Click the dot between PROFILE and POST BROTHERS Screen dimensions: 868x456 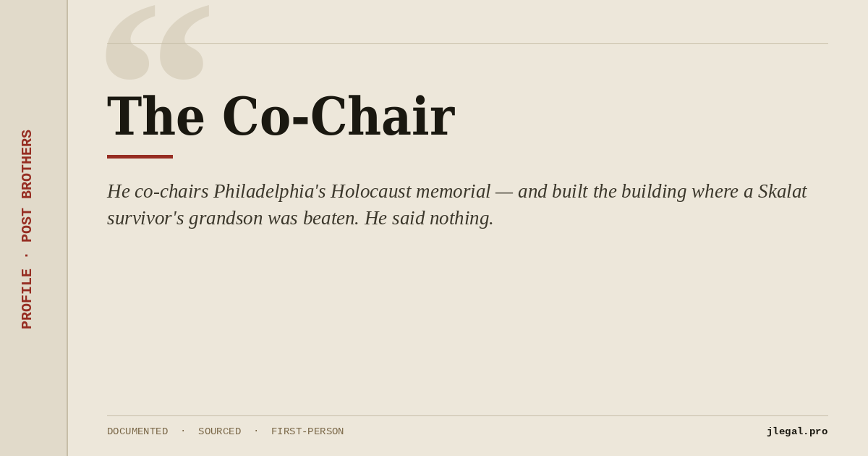click(x=27, y=256)
